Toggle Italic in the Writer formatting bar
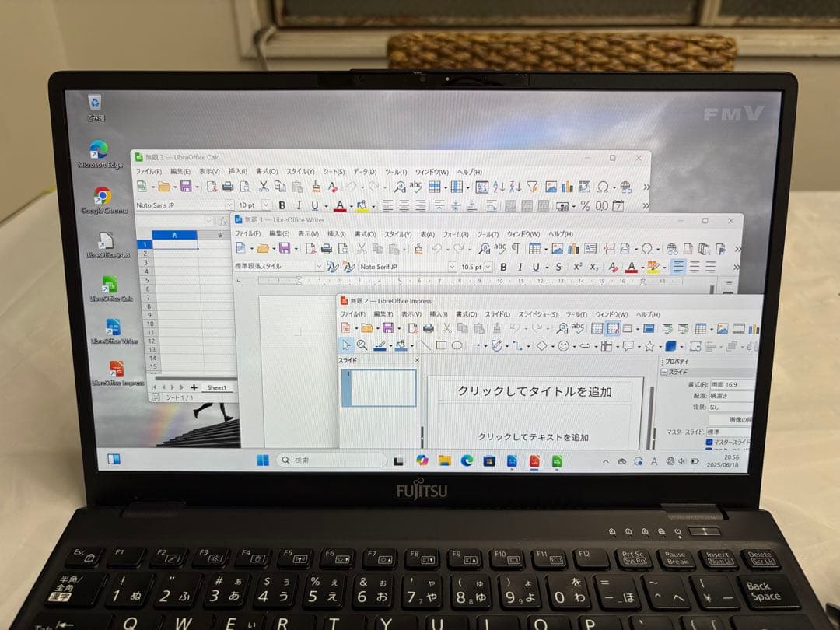 pos(520,267)
